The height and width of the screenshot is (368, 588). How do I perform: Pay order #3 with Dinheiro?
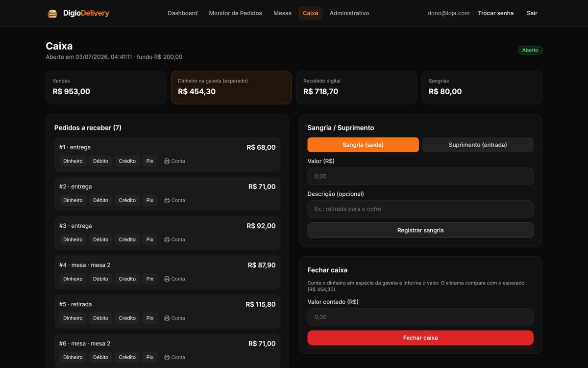[x=73, y=239]
